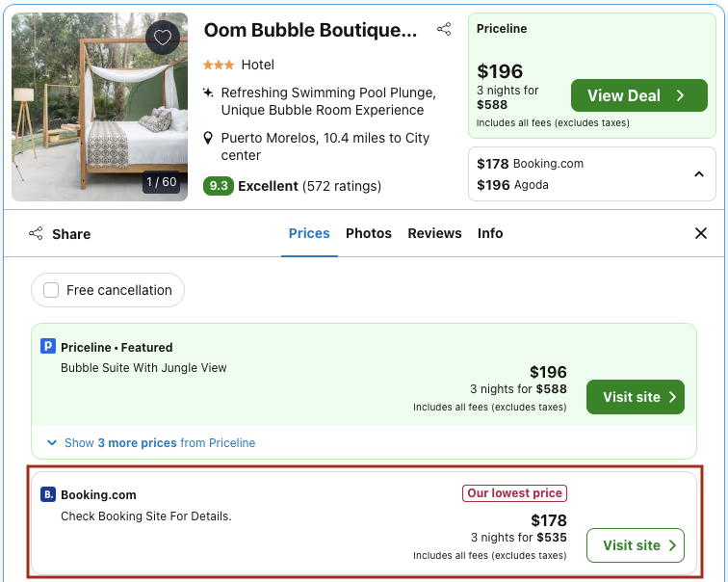The width and height of the screenshot is (728, 582).
Task: Open the Reviews tab
Action: [434, 233]
